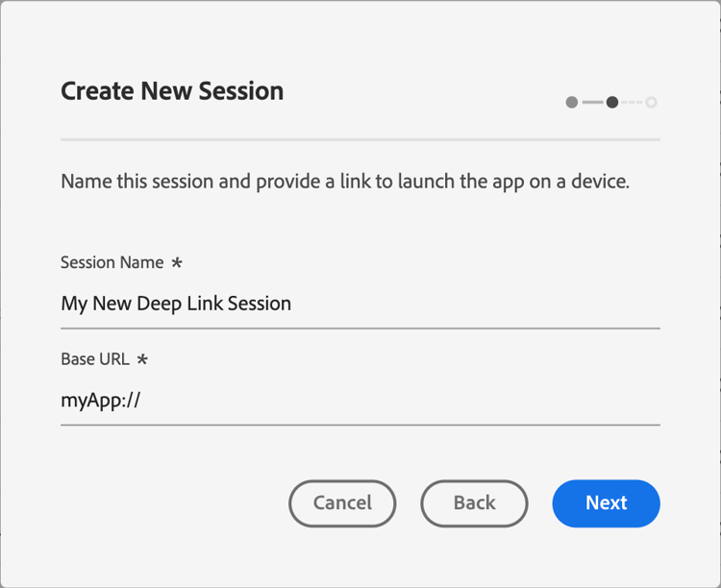
Task: Click the 'My New Deep Link Session' text
Action: [176, 305]
